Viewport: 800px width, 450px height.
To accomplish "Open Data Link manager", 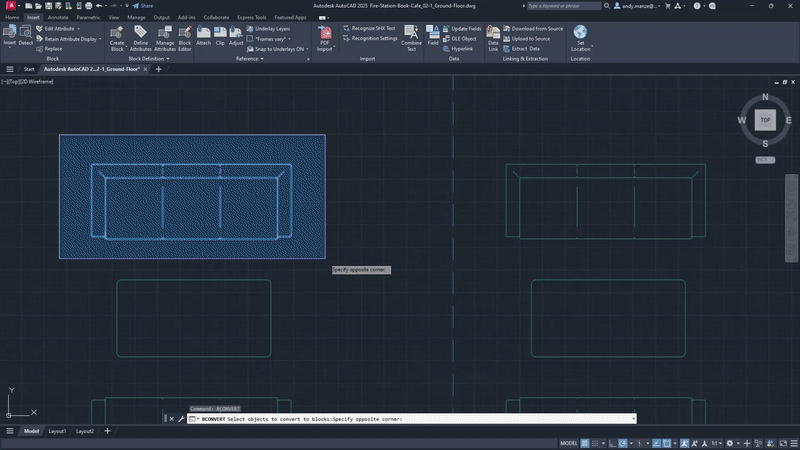I will (x=493, y=38).
